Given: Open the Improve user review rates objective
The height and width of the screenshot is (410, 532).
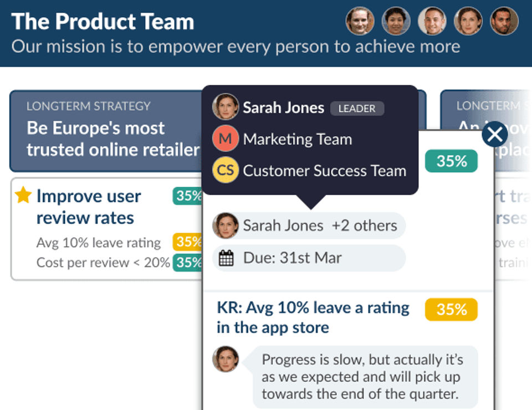Looking at the screenshot, I should pyautogui.click(x=89, y=207).
